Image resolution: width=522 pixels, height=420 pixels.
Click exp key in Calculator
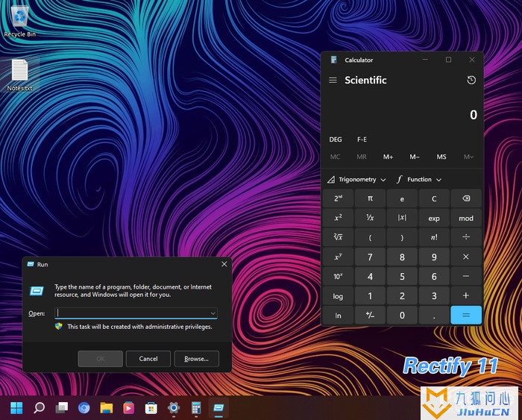[x=434, y=218]
